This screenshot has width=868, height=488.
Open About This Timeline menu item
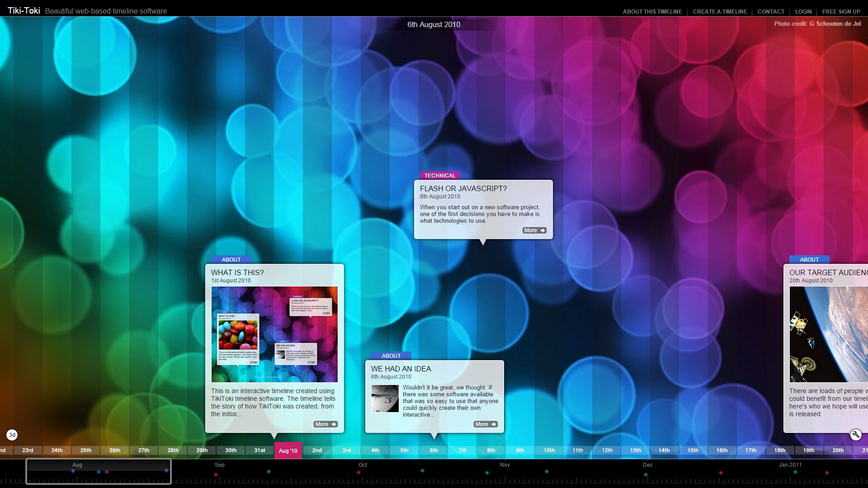click(652, 12)
